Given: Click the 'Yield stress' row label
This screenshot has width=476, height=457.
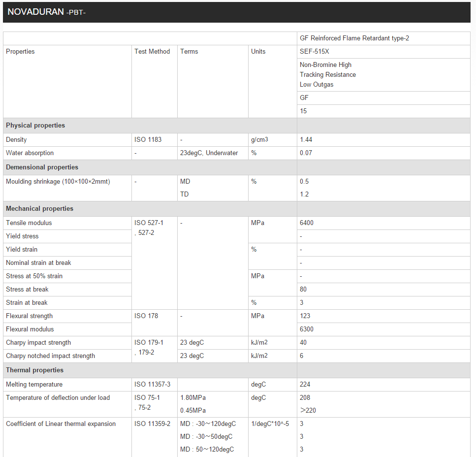Looking at the screenshot, I should 22,236.
